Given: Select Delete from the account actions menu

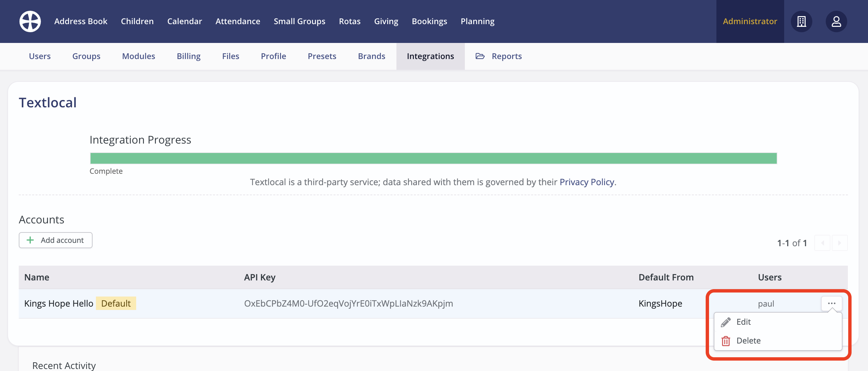Looking at the screenshot, I should (x=748, y=341).
